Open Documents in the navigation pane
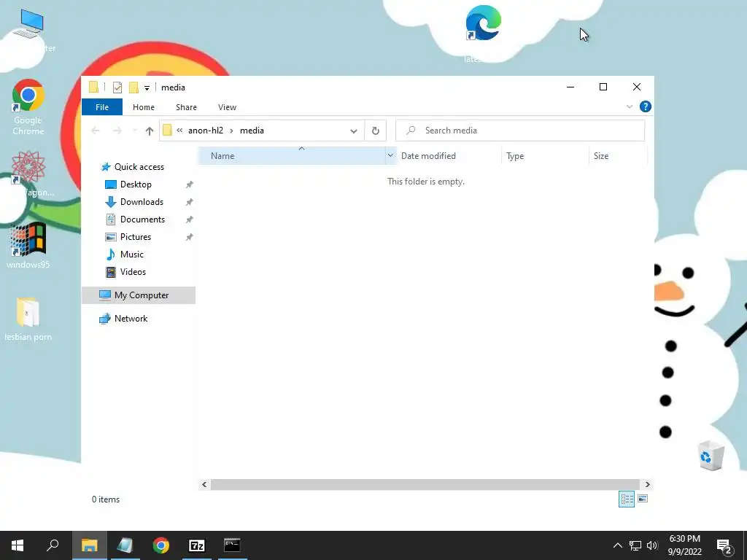The image size is (747, 560). [x=142, y=219]
